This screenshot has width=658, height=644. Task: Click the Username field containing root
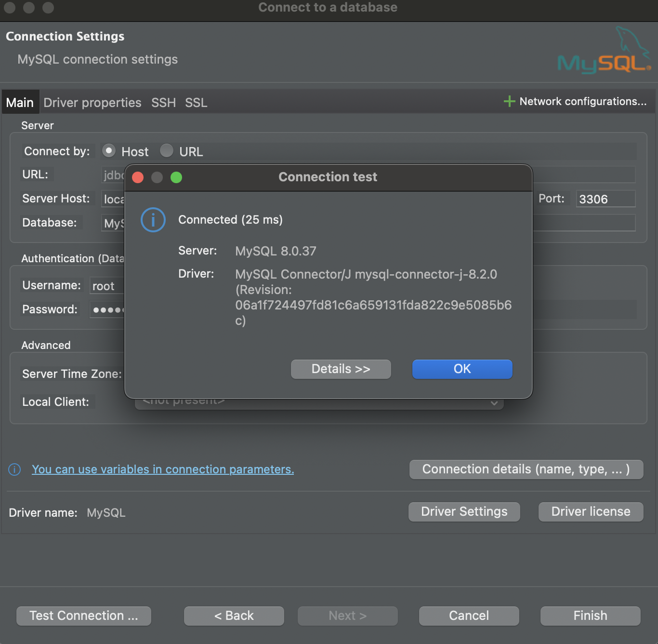pyautogui.click(x=107, y=285)
